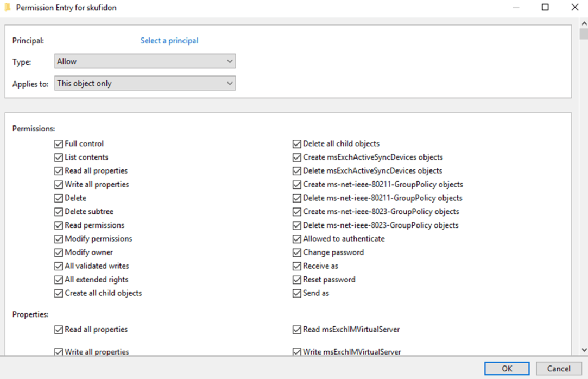This screenshot has height=379, width=588.
Task: Toggle the Send as checkbox
Action: coord(296,293)
